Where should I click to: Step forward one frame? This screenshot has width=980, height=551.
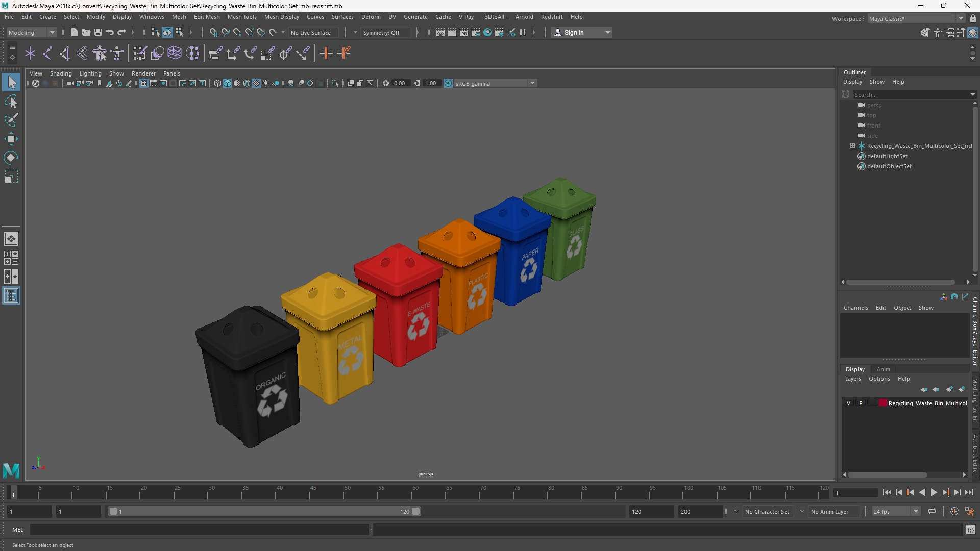tap(957, 492)
